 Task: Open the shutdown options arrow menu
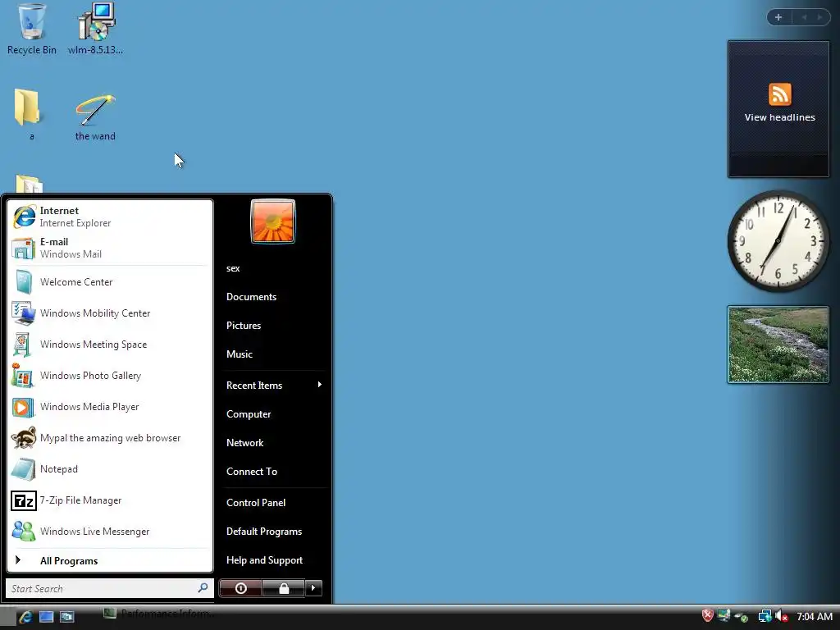[x=313, y=588]
